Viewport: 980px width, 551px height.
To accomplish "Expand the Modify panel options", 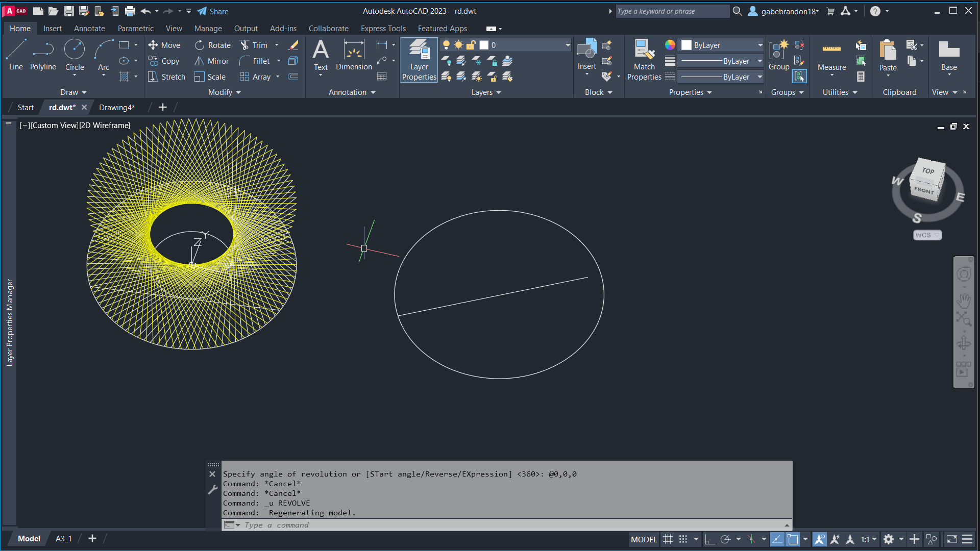I will pos(225,92).
